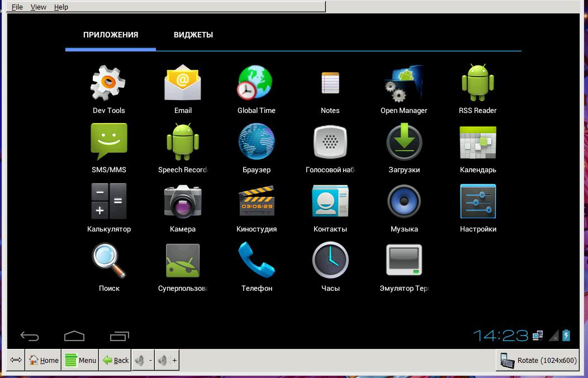The image size is (588, 378).
Task: Open the Notes app
Action: click(330, 84)
